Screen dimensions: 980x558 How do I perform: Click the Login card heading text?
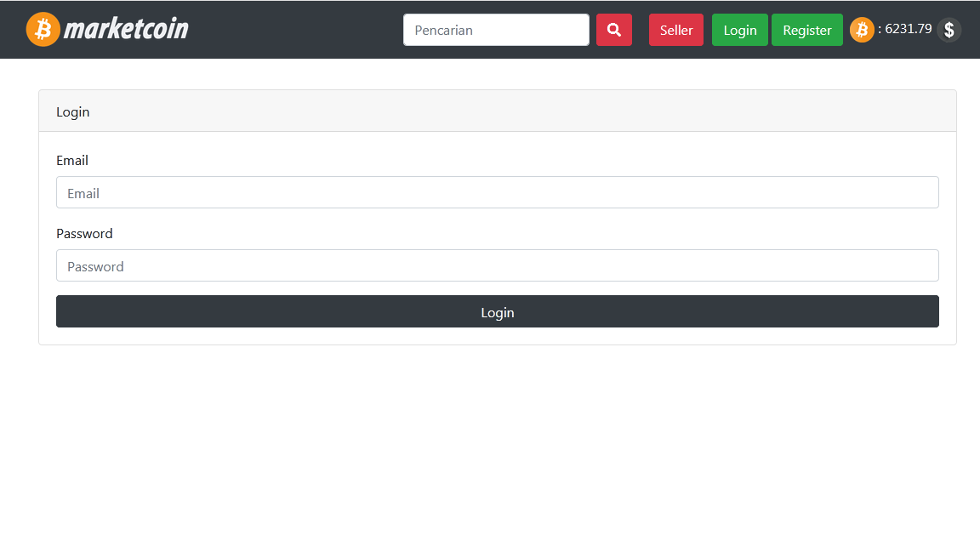(x=73, y=111)
